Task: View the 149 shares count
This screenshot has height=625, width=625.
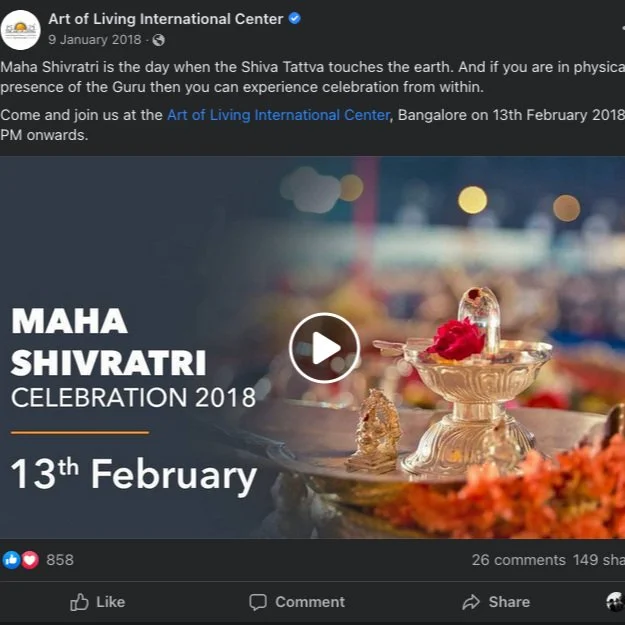Action: [x=599, y=560]
